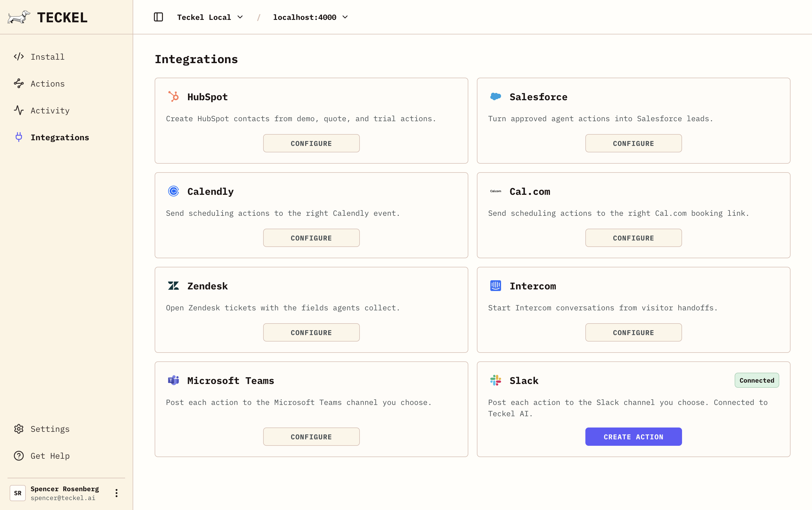This screenshot has height=510, width=812.
Task: Toggle the sidebar panel icon
Action: click(x=158, y=17)
